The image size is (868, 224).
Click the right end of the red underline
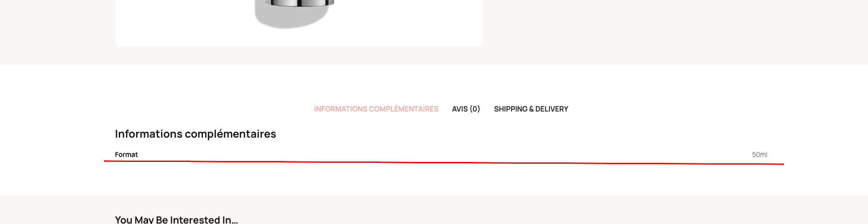pyautogui.click(x=782, y=164)
